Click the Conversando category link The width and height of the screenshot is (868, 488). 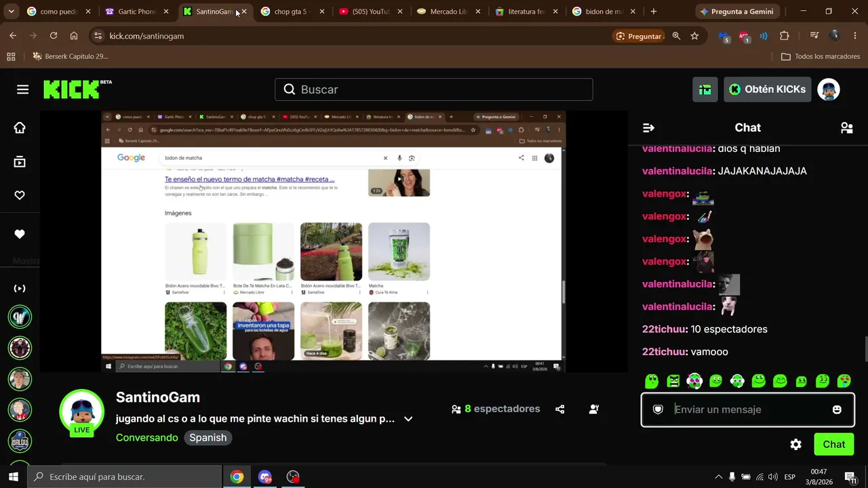click(147, 438)
